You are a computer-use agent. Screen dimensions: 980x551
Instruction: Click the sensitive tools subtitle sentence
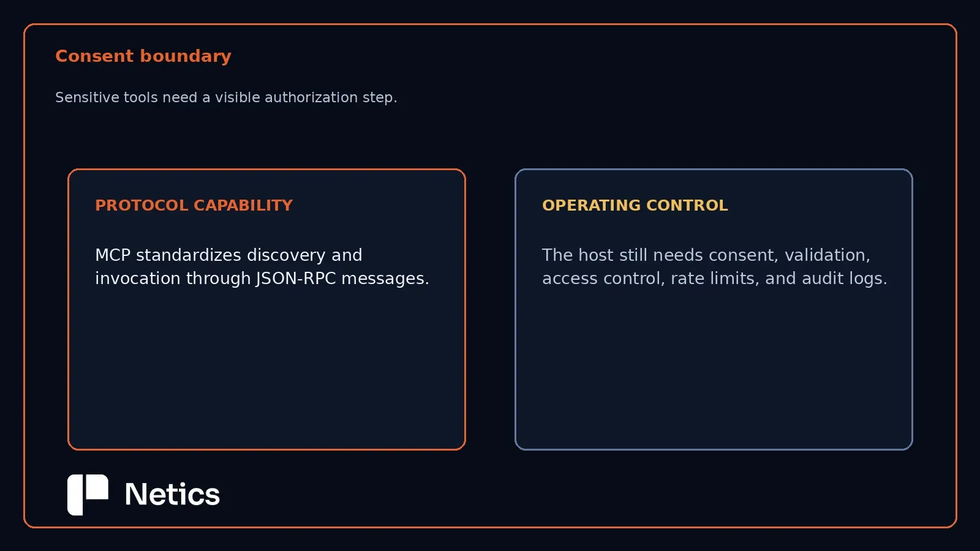coord(226,97)
